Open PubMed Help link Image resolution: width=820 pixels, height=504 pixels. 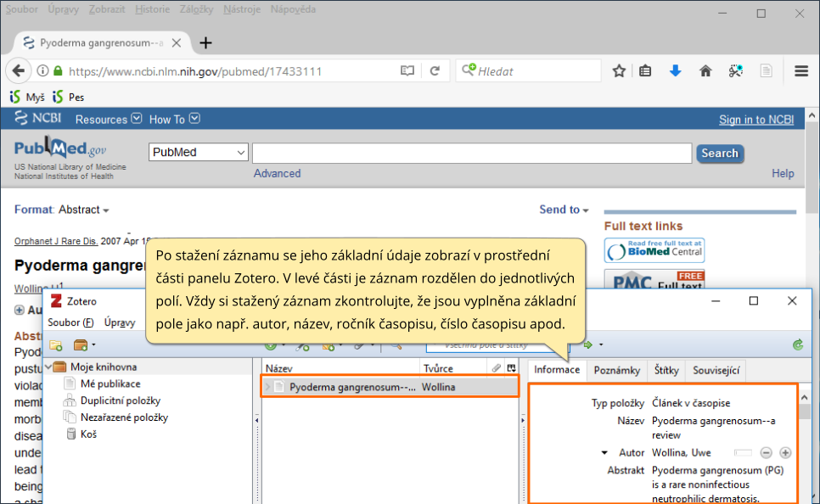pos(783,174)
